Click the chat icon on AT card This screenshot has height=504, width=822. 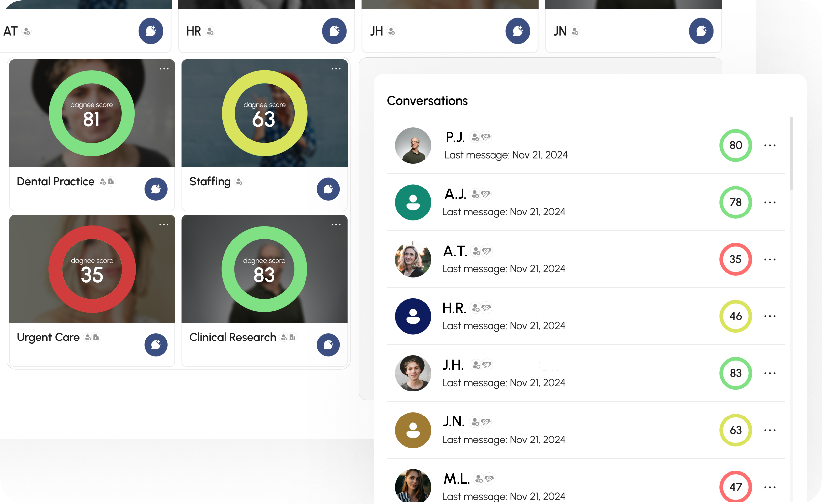(x=151, y=31)
